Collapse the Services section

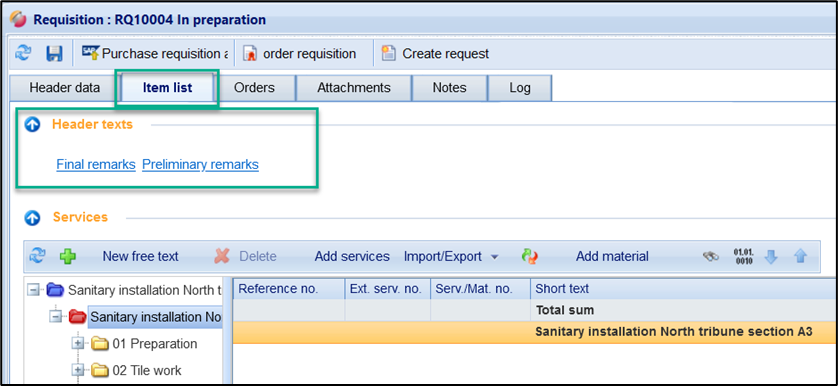pos(33,218)
